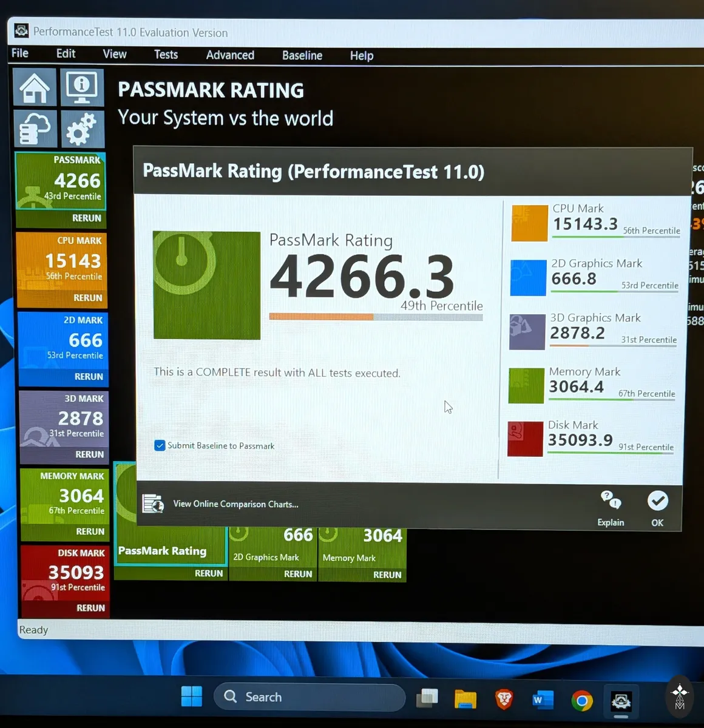This screenshot has width=704, height=728.
Task: Click the blue 2D Graphics Mark icon
Action: tap(528, 278)
